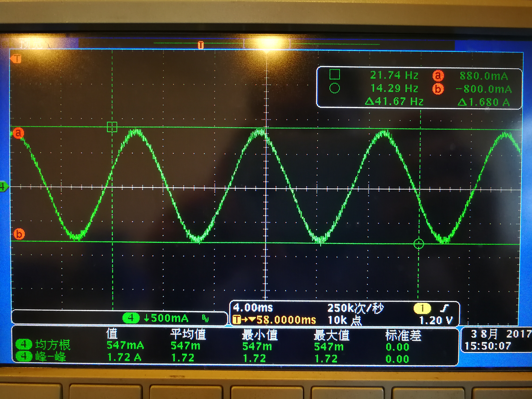Viewport: 532px width, 399px height.
Task: Click the channel 4 badge beside 500mA
Action: tap(131, 318)
